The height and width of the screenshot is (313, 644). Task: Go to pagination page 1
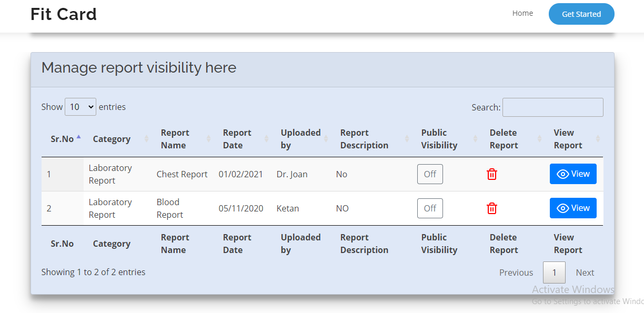[x=554, y=272]
